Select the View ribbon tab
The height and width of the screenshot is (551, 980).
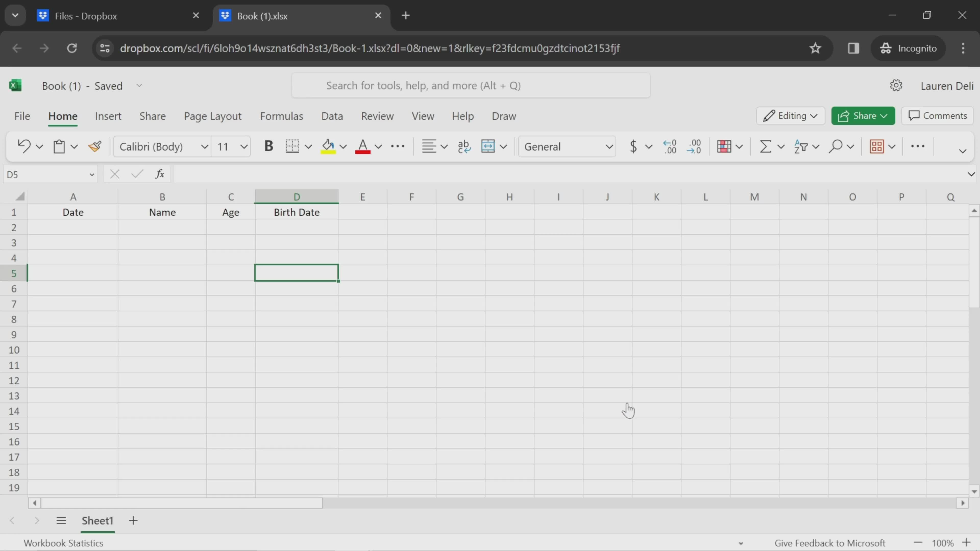[x=423, y=116]
